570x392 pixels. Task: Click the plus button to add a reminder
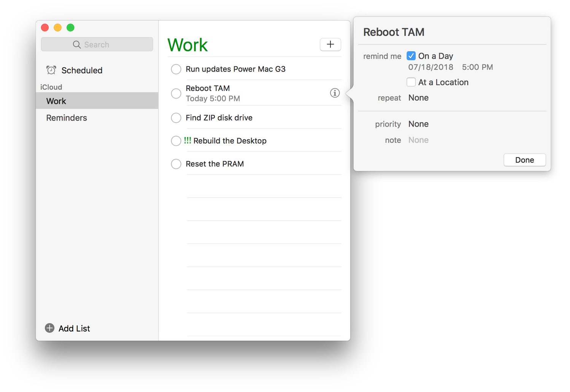(330, 44)
